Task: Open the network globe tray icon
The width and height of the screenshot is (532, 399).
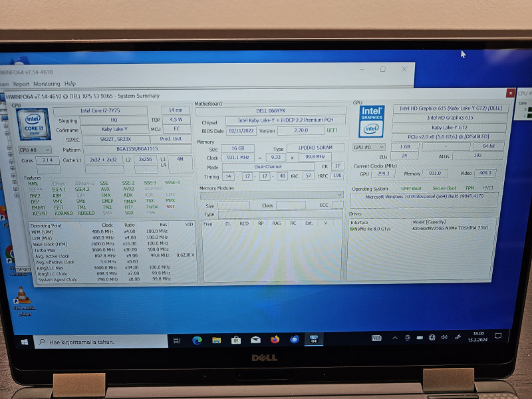Action: 432,337
